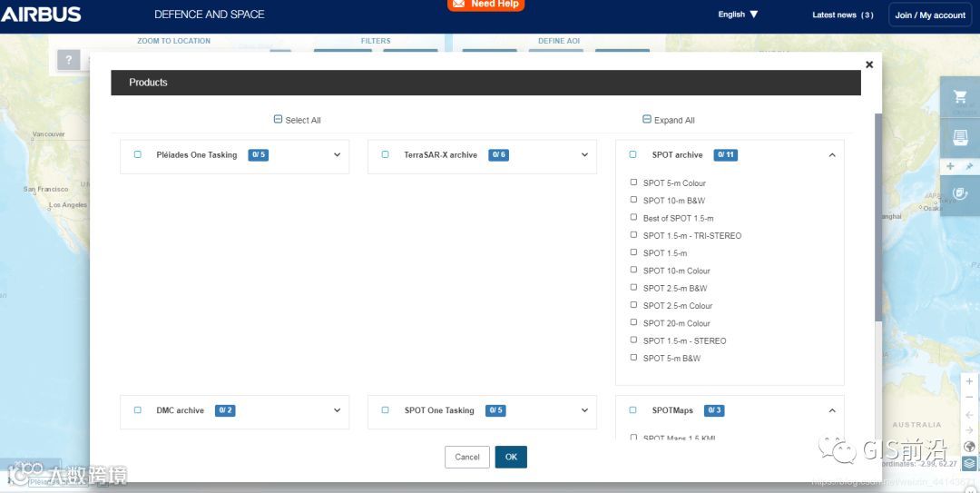980x493 pixels.
Task: Open Latest news (3) link
Action: tap(842, 15)
